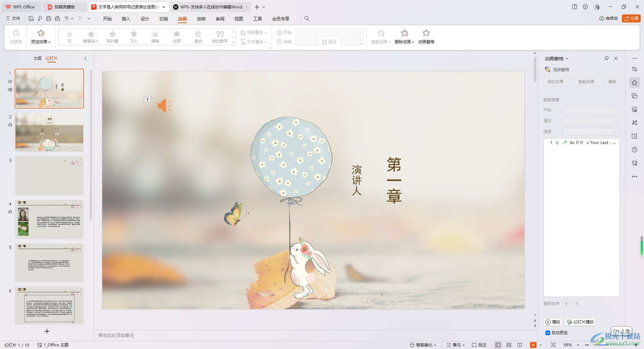Click the 分享 share button

point(631,18)
